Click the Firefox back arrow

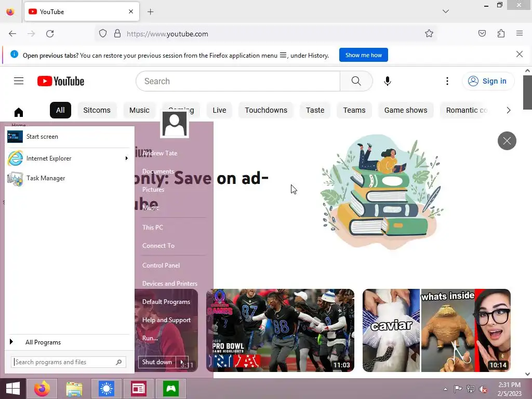click(12, 34)
